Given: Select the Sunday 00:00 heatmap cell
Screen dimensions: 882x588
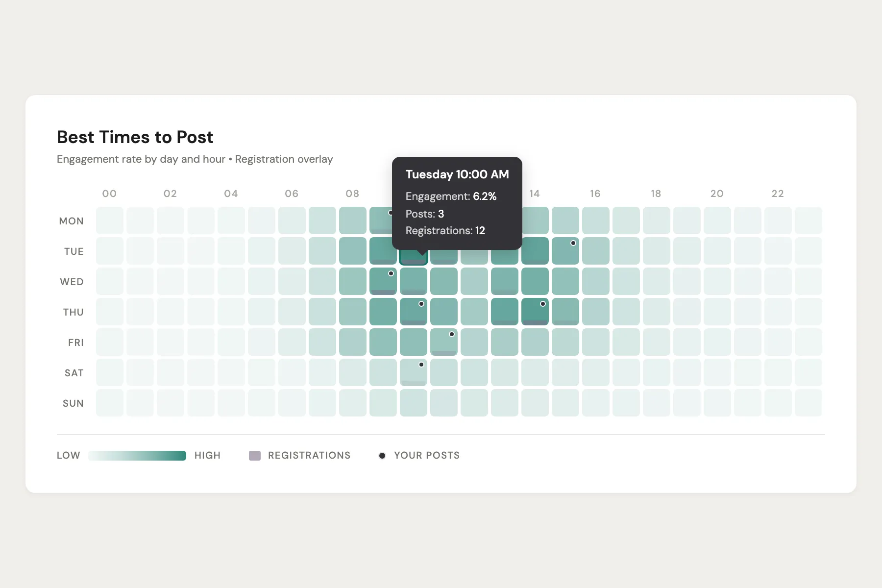Looking at the screenshot, I should point(110,403).
